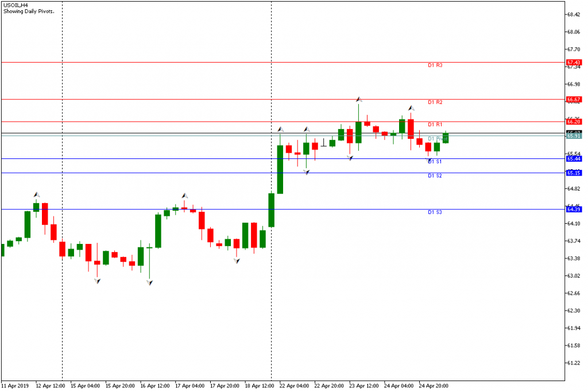This screenshot has height=392, width=588.
Task: Select the 16 Apr 12:00 time axis label
Action: [x=154, y=386]
